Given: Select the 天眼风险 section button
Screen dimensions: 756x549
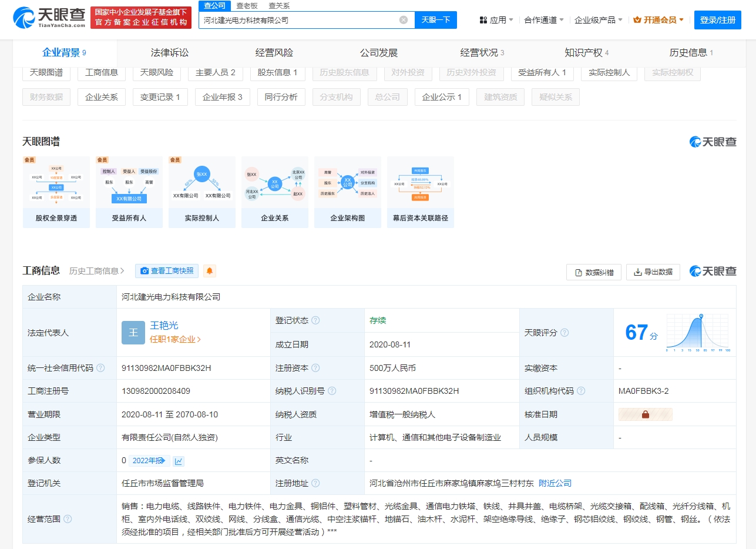Looking at the screenshot, I should pyautogui.click(x=157, y=72).
